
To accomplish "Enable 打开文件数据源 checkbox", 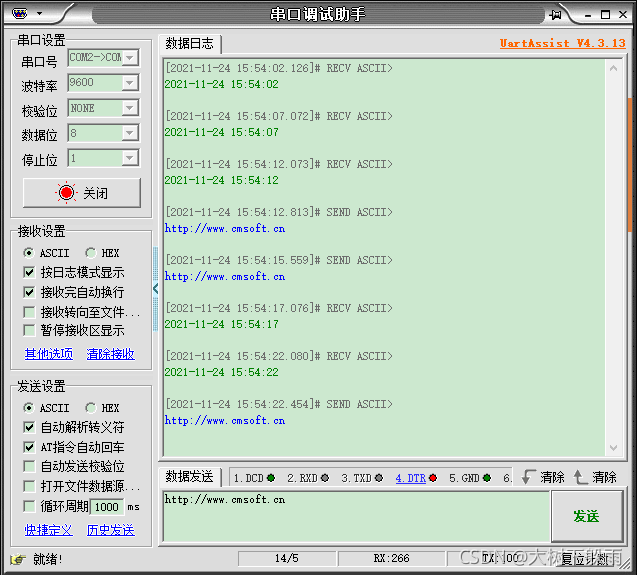I will click(29, 486).
